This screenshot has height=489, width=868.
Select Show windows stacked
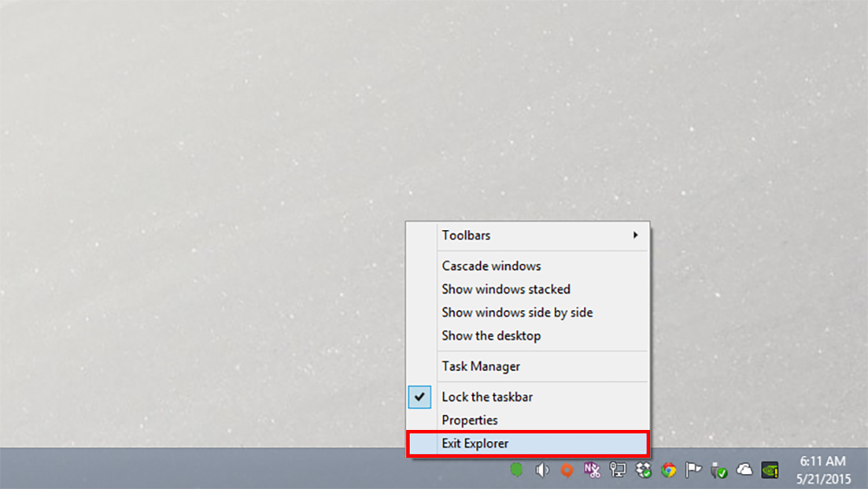point(528,289)
